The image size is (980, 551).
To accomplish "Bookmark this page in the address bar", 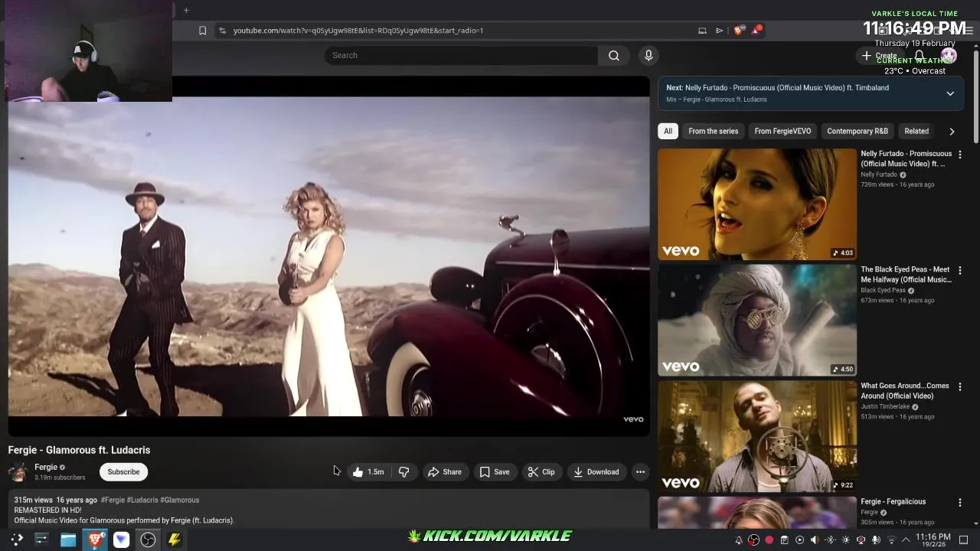I will tap(202, 31).
